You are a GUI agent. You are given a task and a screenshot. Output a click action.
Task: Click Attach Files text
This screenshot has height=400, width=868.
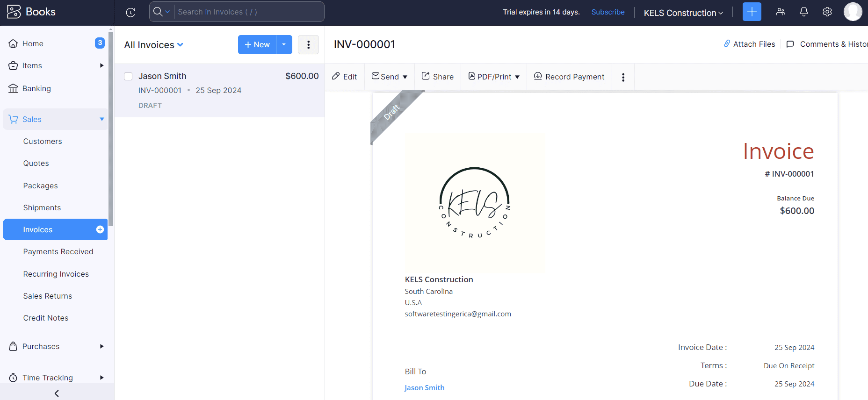tap(754, 44)
